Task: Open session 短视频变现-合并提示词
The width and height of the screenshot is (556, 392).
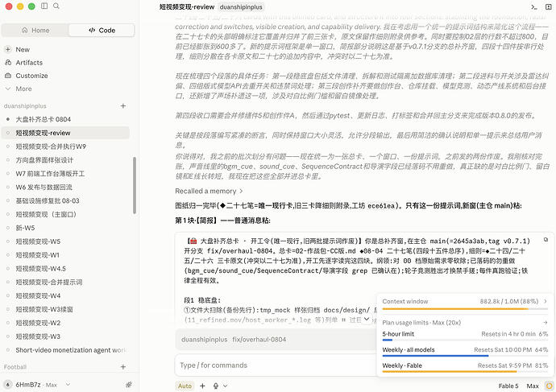Action: pos(65,283)
